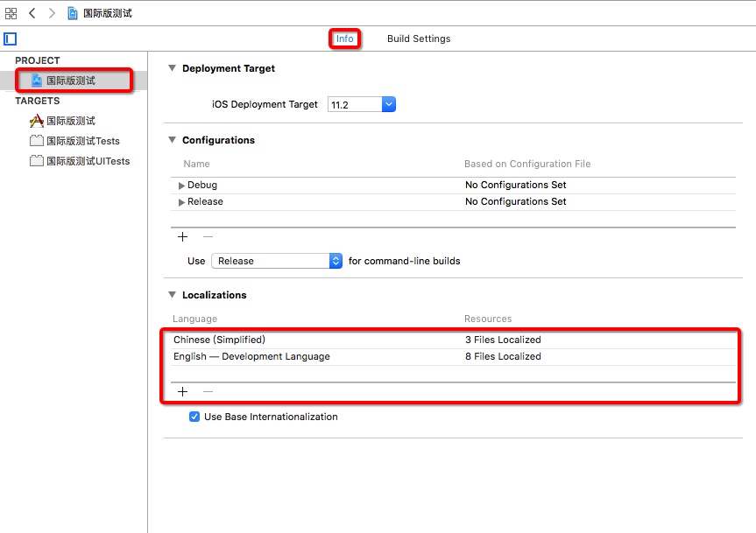The height and width of the screenshot is (533, 756).
Task: Select the English — Development Language row
Action: click(x=453, y=357)
